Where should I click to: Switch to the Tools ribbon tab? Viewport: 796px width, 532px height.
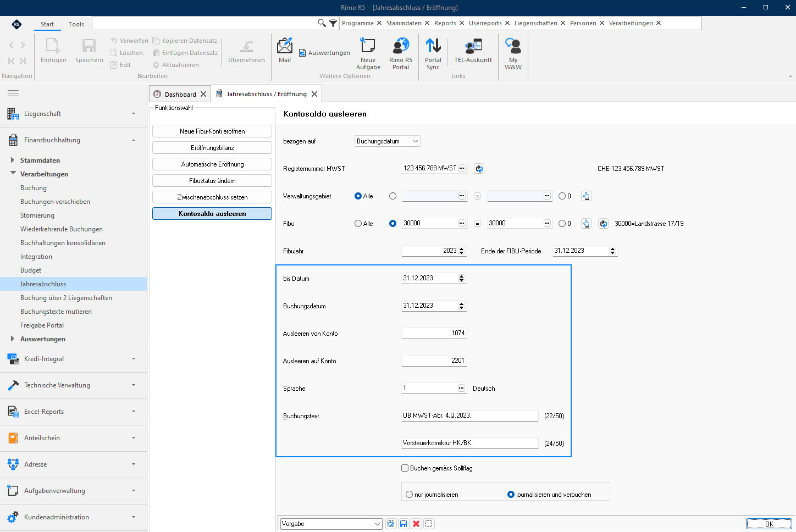coord(76,24)
